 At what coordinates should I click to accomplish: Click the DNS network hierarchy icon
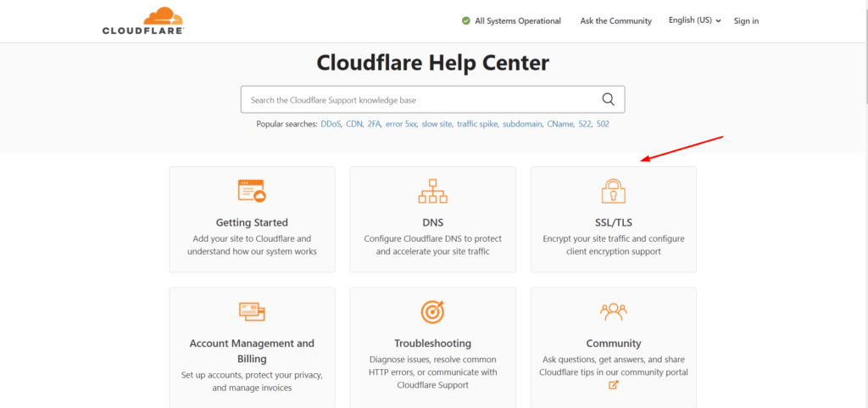tap(433, 191)
